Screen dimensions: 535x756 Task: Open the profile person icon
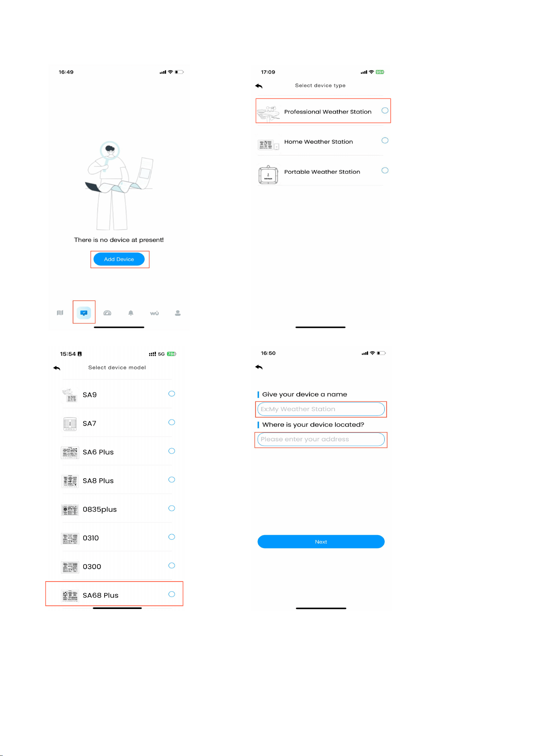coord(178,313)
